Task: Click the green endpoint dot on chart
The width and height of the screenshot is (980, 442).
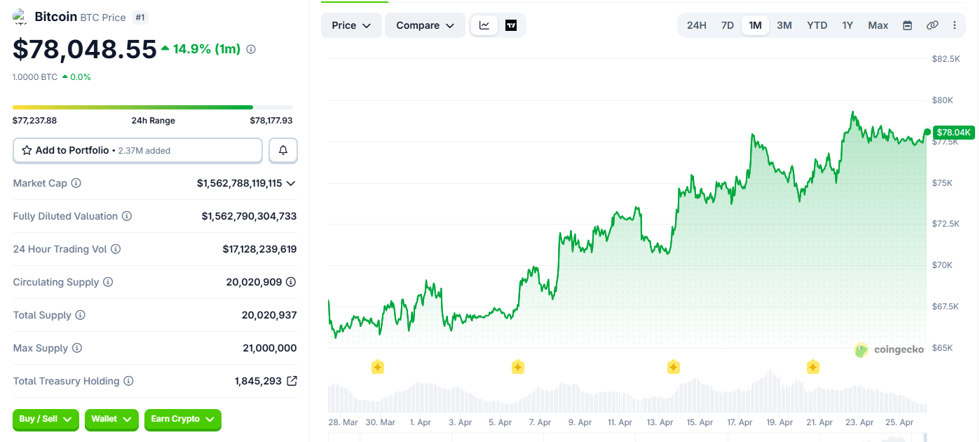Action: (x=927, y=132)
